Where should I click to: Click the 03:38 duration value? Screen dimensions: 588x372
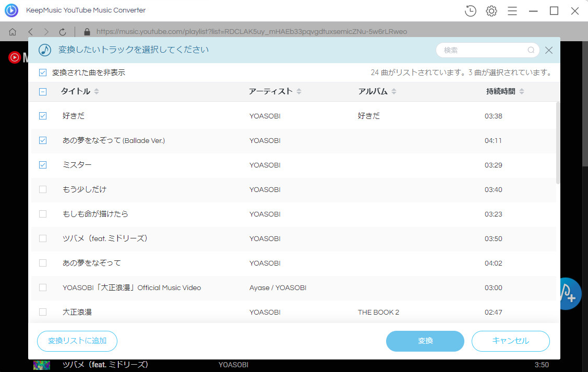click(493, 116)
